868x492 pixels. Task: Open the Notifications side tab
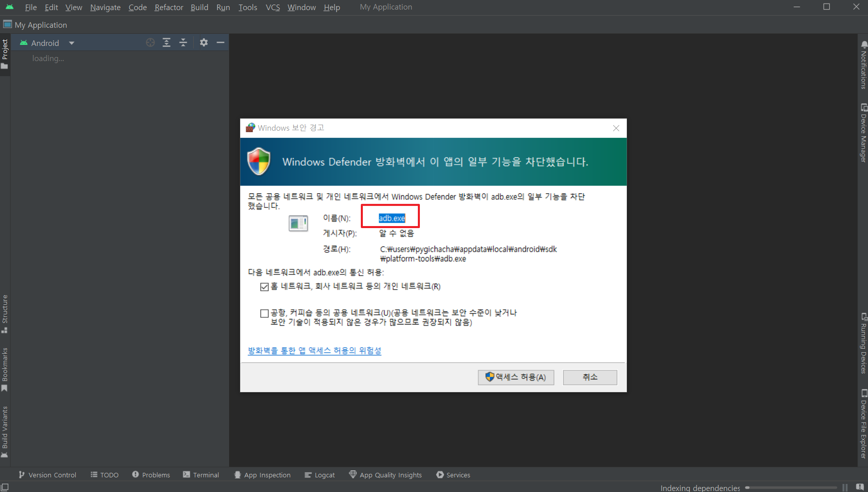863,65
